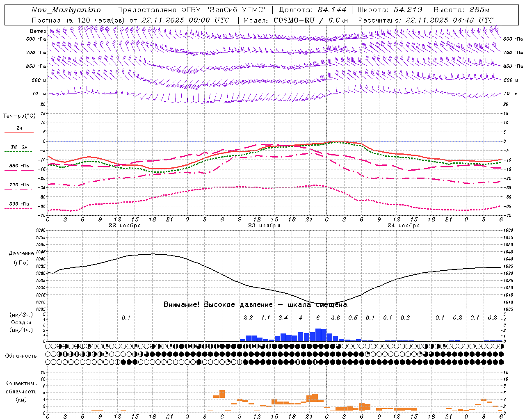Click the 0.5 precipitation total
Viewport: 525px width, 420px height.
pyautogui.click(x=353, y=318)
